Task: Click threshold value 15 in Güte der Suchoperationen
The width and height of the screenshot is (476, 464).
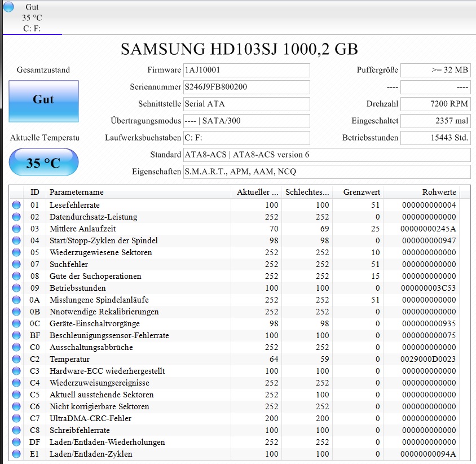Action: [375, 276]
